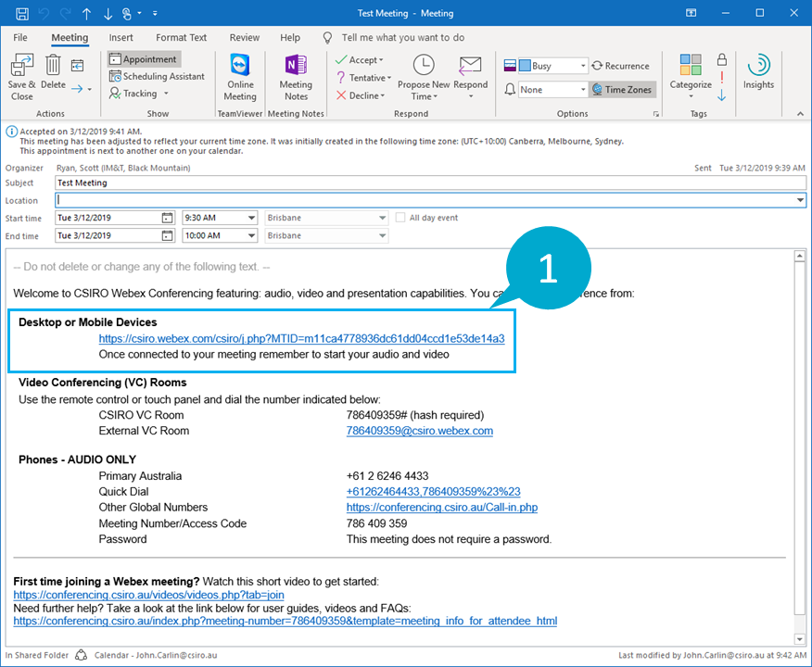Switch to the Review tab
The image size is (812, 667).
245,37
